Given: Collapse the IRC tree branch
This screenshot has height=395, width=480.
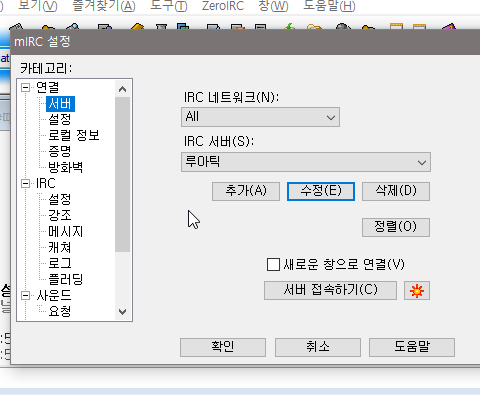Looking at the screenshot, I should coord(25,184).
